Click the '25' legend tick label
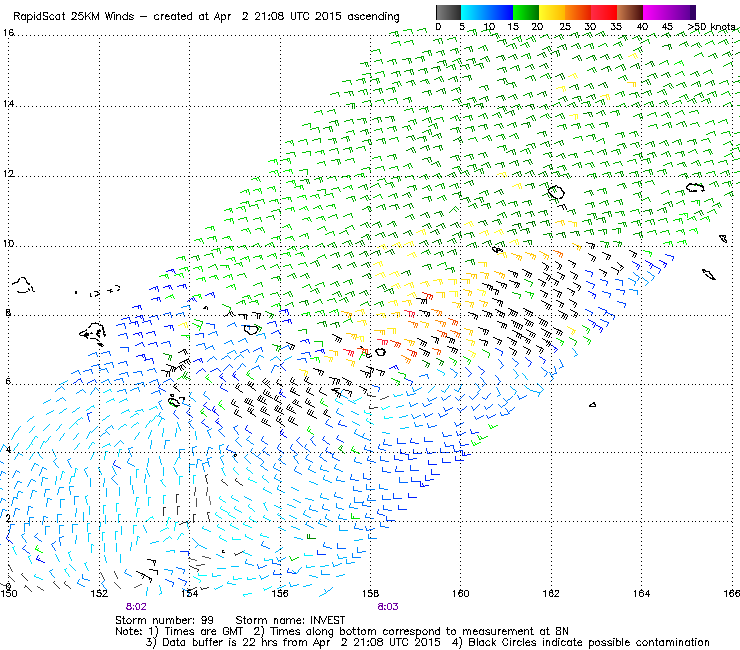740x650 pixels. 565,27
